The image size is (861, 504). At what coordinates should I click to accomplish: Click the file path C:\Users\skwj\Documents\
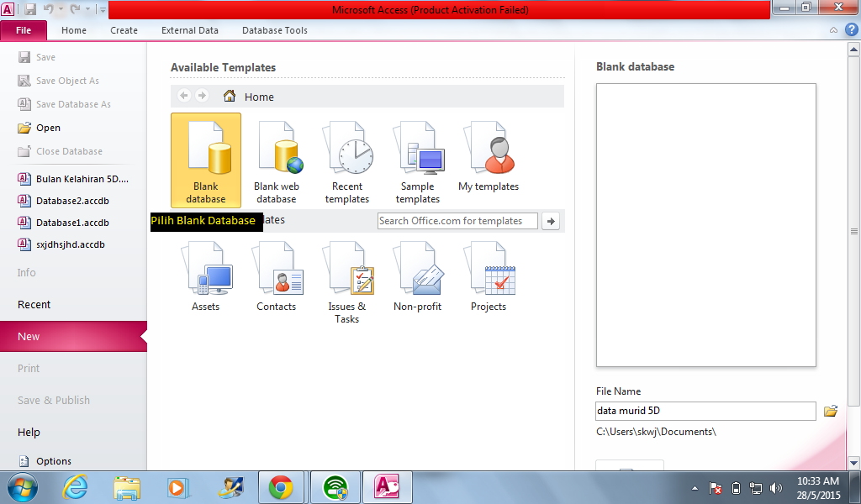pyautogui.click(x=656, y=432)
